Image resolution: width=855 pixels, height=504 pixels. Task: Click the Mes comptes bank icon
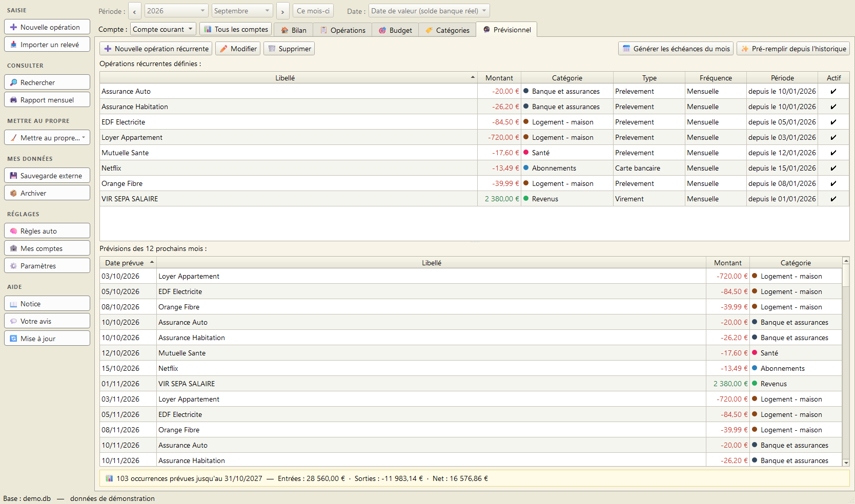pos(13,248)
